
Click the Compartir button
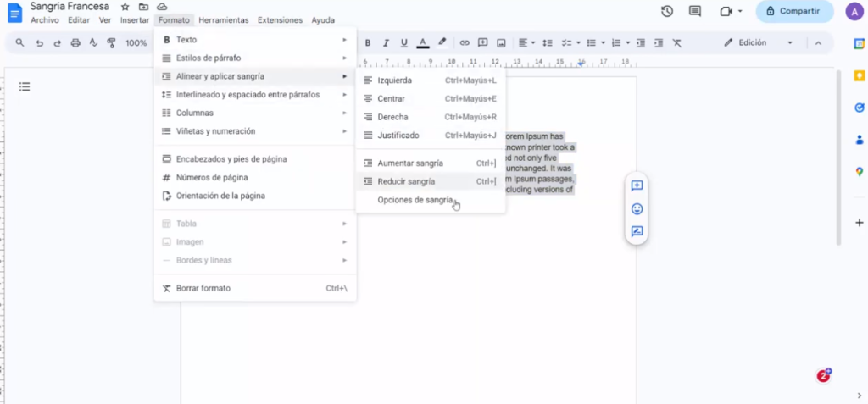click(794, 11)
